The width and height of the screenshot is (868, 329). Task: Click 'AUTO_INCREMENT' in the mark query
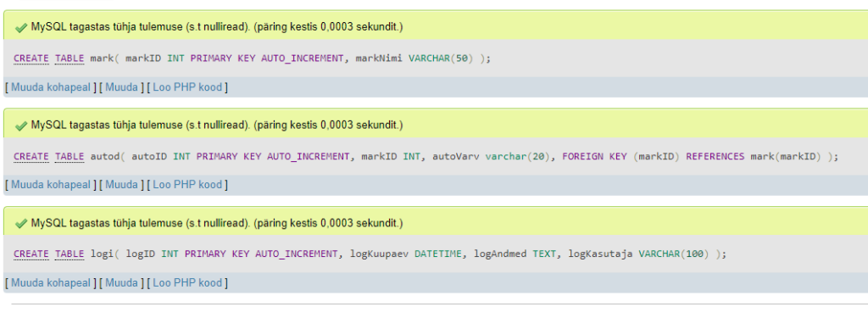(303, 59)
